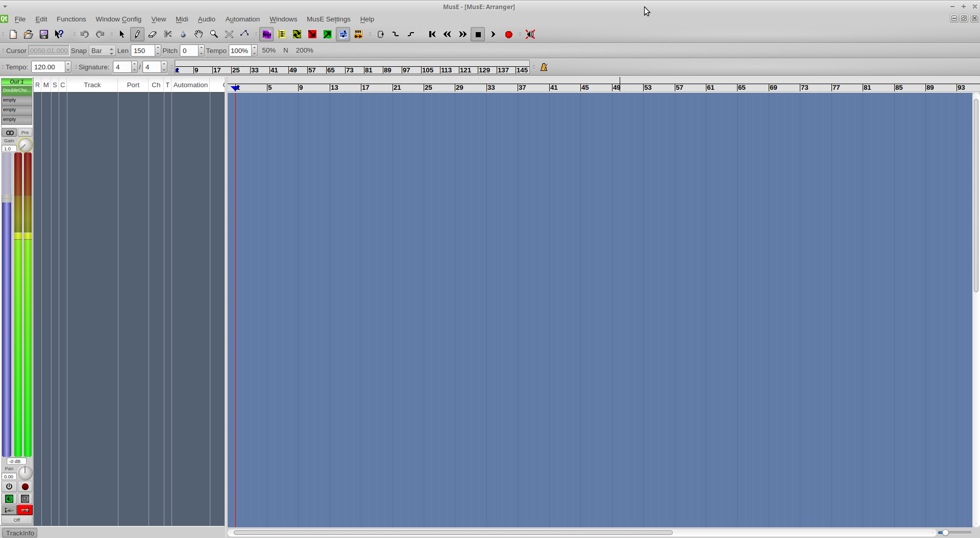Click the Signature denominator stepper arrows
The image size is (980, 538).
click(164, 67)
